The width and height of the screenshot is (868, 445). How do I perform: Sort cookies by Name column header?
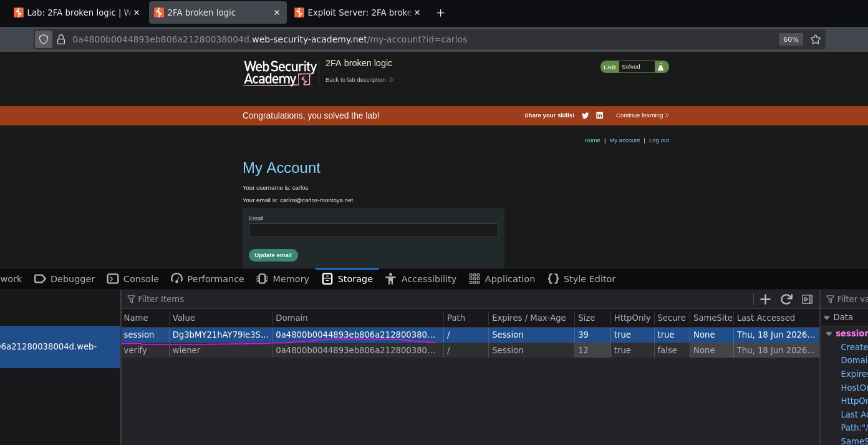click(x=145, y=318)
